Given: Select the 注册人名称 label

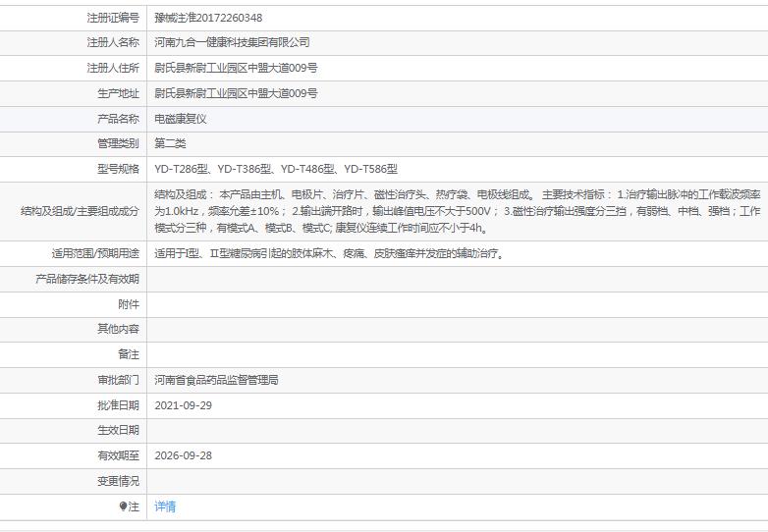Looking at the screenshot, I should pos(113,42).
